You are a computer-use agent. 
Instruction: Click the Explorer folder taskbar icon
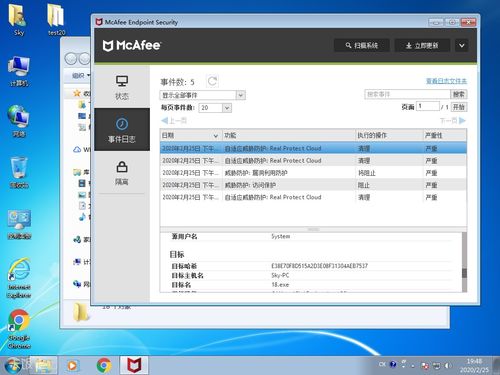[x=44, y=365]
